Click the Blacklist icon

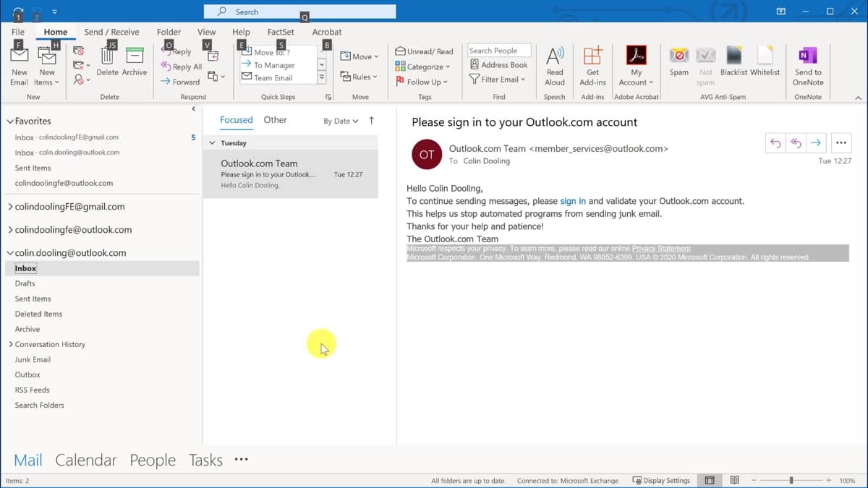point(734,56)
